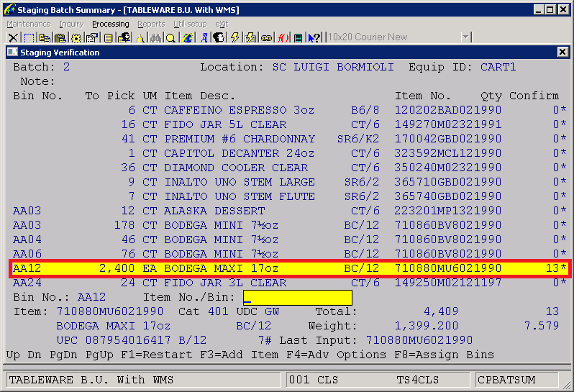Click Last Input value 710880MU6021990

coord(419,340)
